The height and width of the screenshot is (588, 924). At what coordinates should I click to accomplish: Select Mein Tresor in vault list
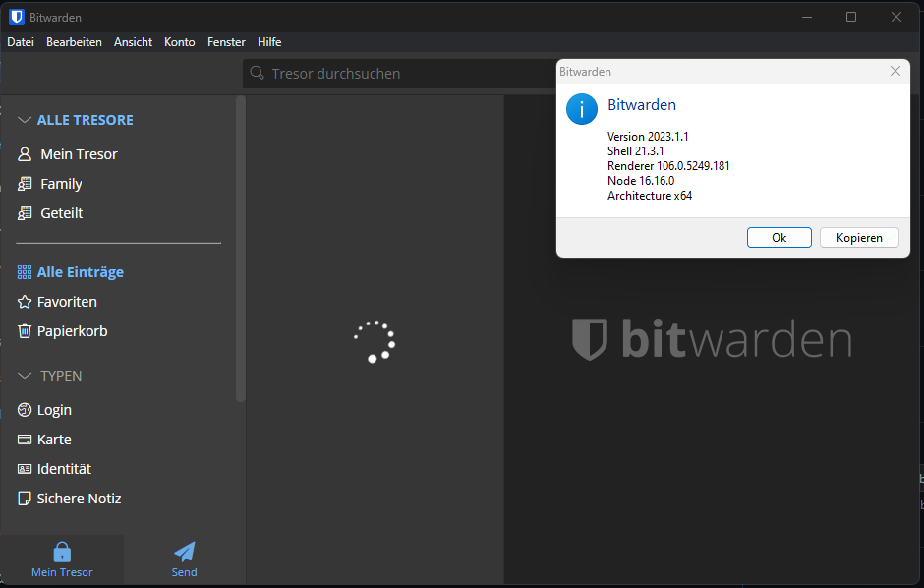pyautogui.click(x=79, y=154)
